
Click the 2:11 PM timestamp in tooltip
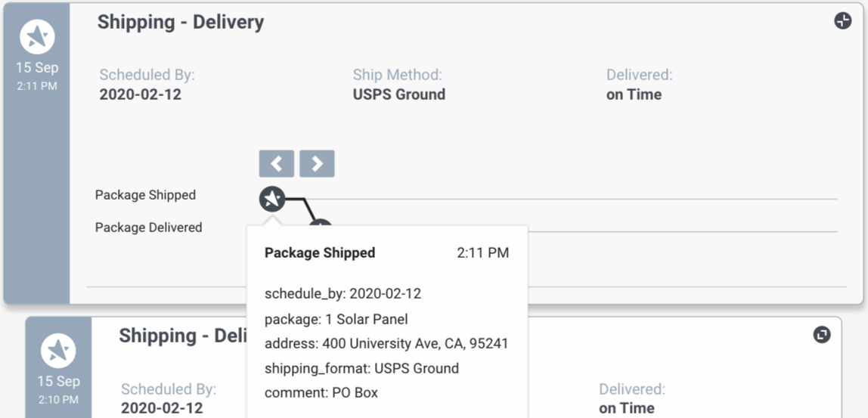pos(482,252)
